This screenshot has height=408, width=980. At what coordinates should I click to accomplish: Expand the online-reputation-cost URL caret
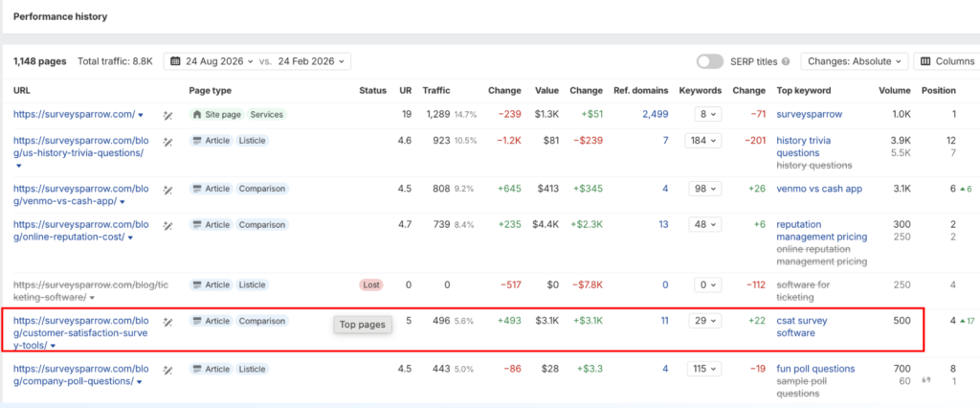click(129, 238)
